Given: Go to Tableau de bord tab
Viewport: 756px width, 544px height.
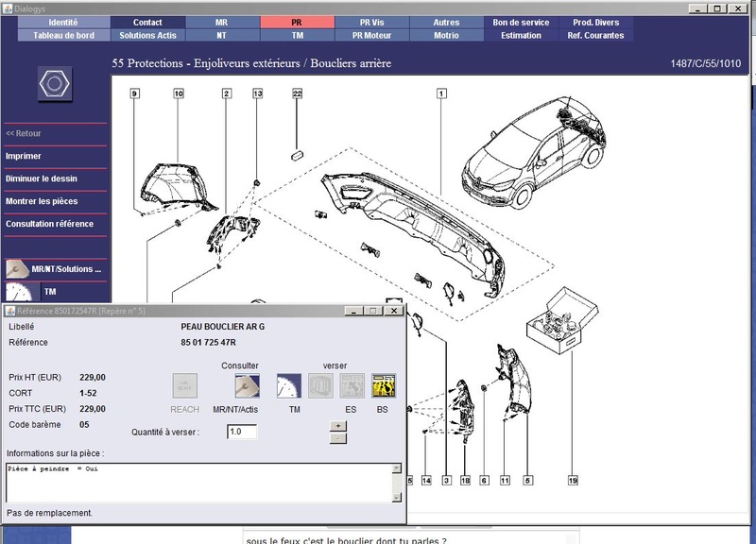Looking at the screenshot, I should coord(63,35).
